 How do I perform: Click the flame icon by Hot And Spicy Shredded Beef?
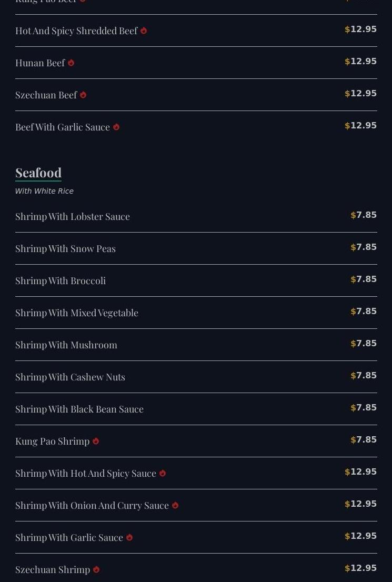click(144, 31)
